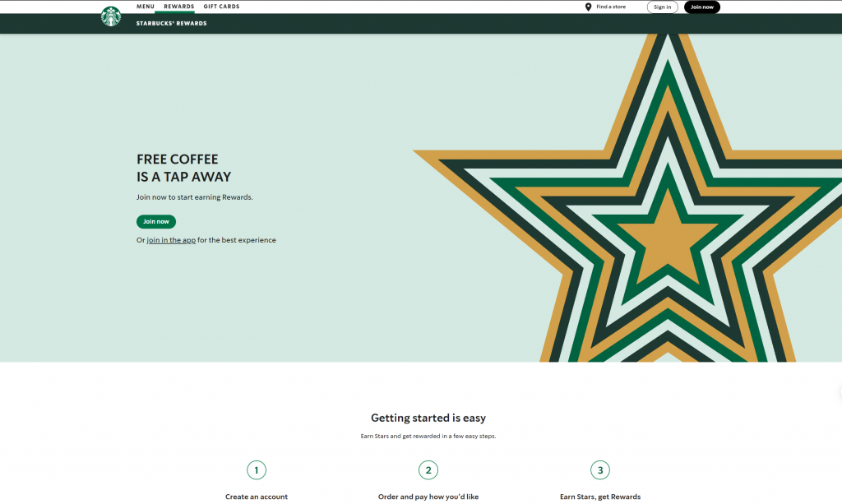Follow the 'join in the app' link

171,240
